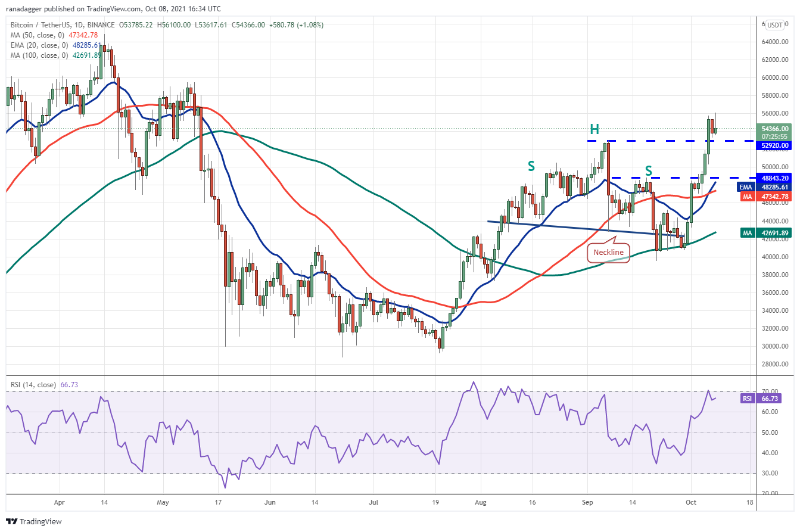Screen dimensions: 800x532
Task: Click the 64000.00 price axis tick
Action: click(774, 42)
